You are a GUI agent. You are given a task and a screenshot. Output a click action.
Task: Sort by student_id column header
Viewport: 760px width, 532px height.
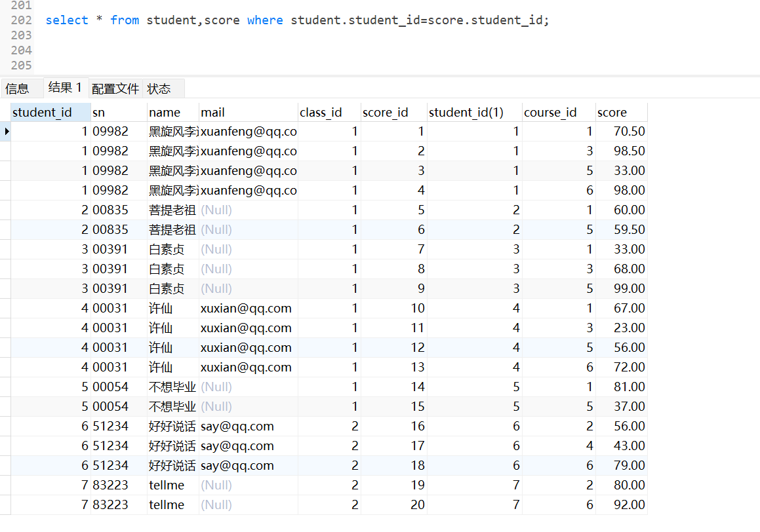tap(50, 112)
